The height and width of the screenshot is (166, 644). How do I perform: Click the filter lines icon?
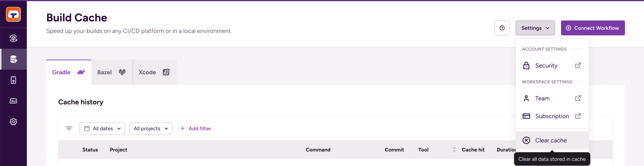pyautogui.click(x=69, y=129)
